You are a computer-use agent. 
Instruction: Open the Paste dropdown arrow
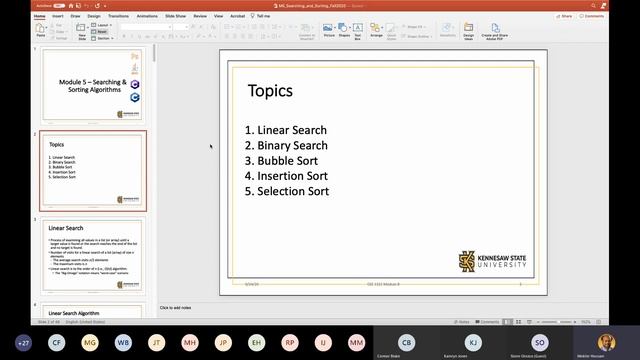click(46, 27)
